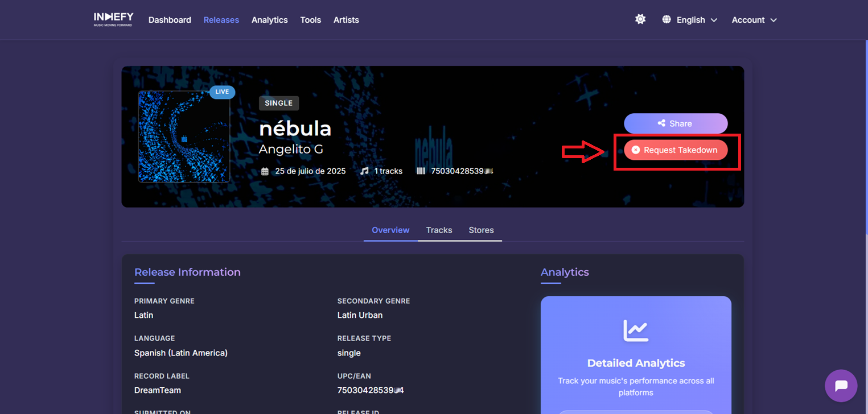
Task: Go to Dashboard in navigation
Action: point(170,20)
